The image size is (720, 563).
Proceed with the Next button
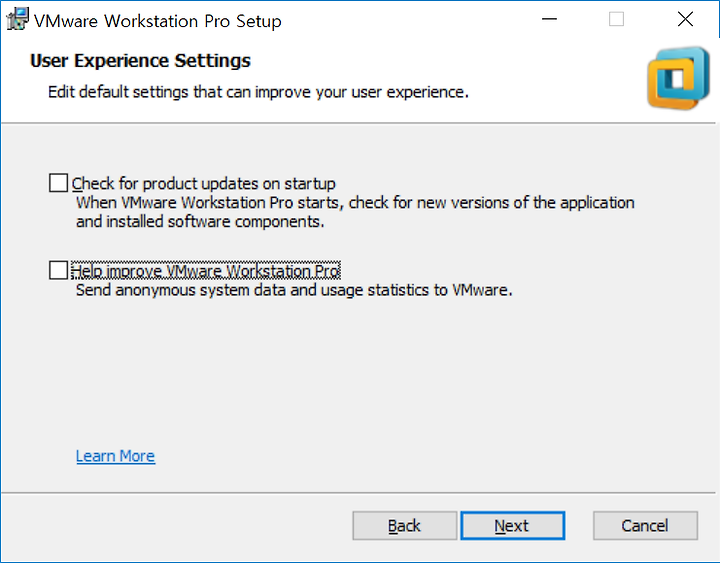[x=512, y=525]
